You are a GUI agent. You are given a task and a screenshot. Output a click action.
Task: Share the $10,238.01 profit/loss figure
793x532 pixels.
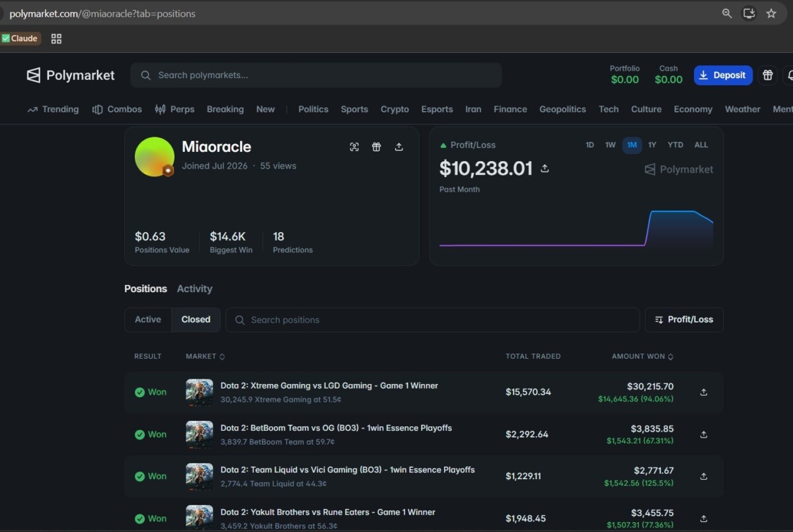click(x=545, y=169)
